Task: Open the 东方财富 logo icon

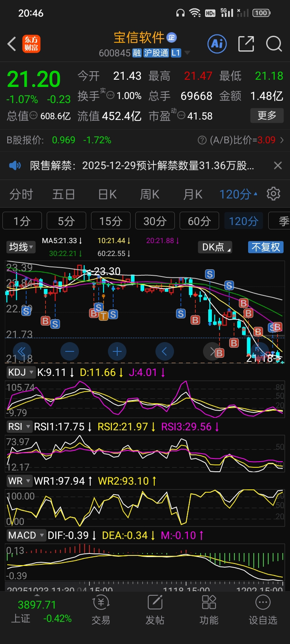Action: click(31, 44)
